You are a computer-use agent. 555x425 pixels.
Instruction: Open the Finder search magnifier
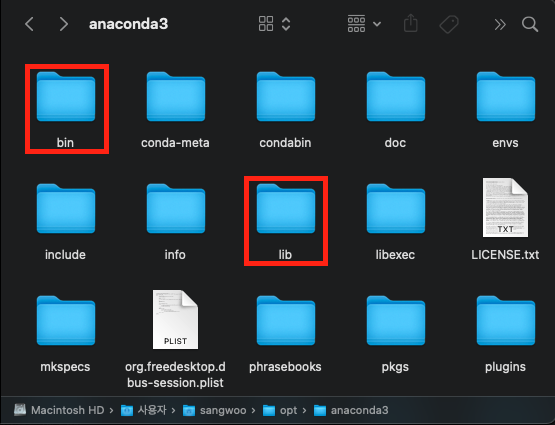[530, 24]
